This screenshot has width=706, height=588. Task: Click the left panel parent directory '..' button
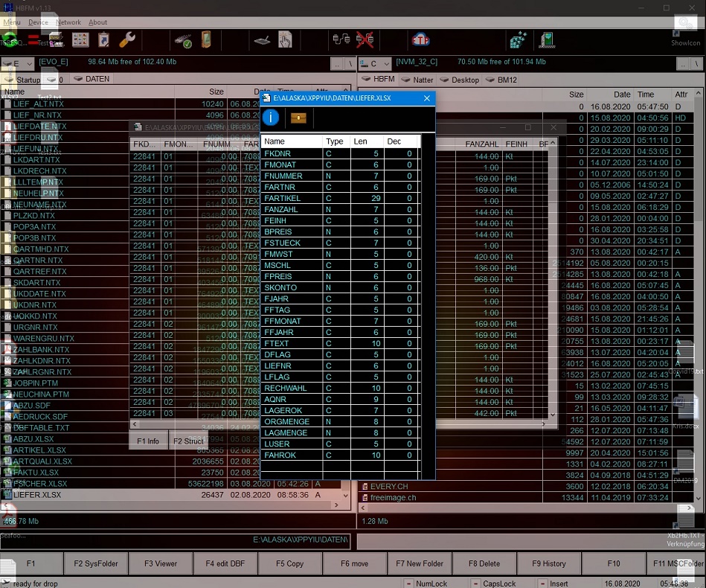coord(337,64)
